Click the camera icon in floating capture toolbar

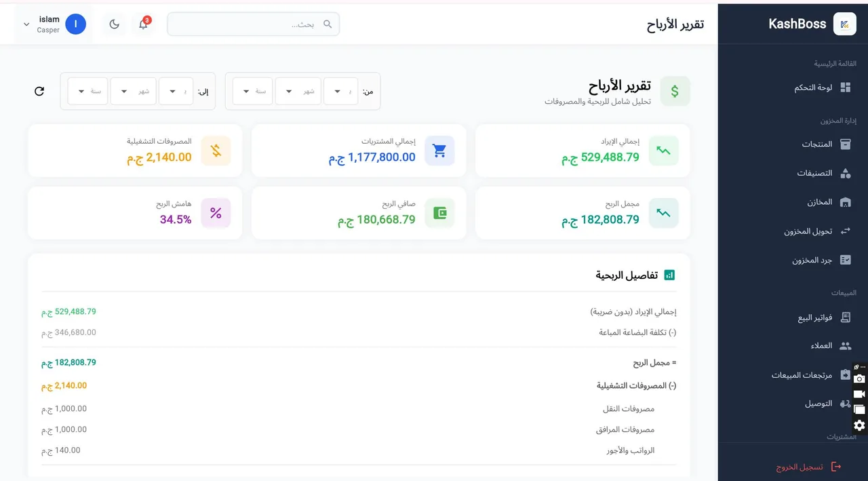859,379
